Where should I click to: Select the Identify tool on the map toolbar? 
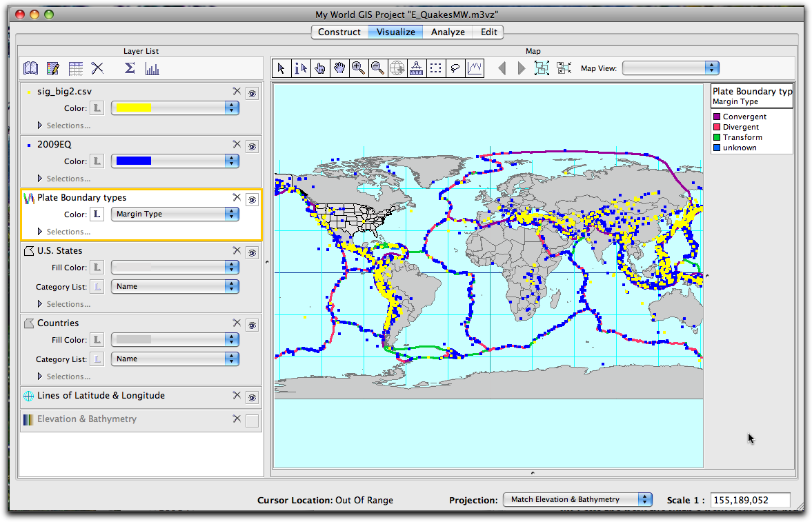tap(301, 68)
